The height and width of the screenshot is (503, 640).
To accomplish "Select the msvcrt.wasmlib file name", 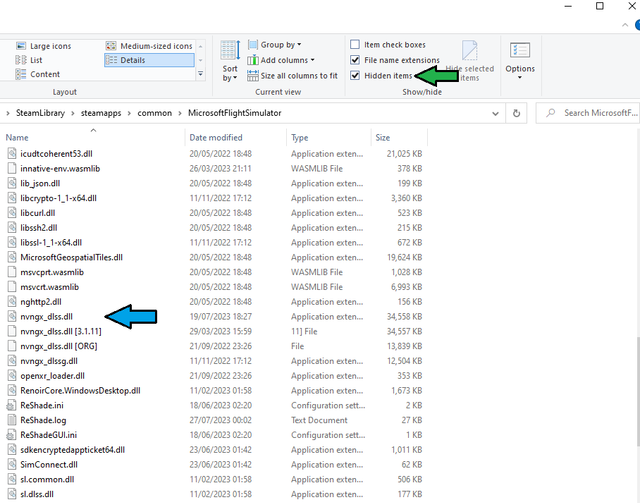I will tap(49, 287).
